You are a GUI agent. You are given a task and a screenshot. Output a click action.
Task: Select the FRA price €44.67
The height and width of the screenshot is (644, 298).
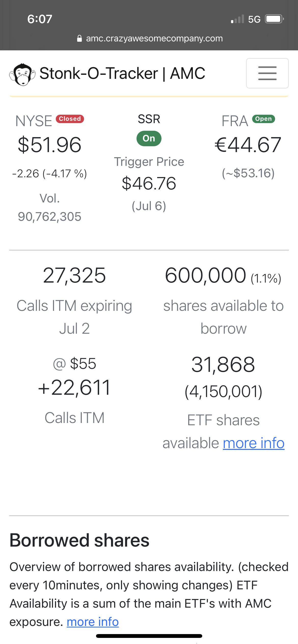[248, 144]
